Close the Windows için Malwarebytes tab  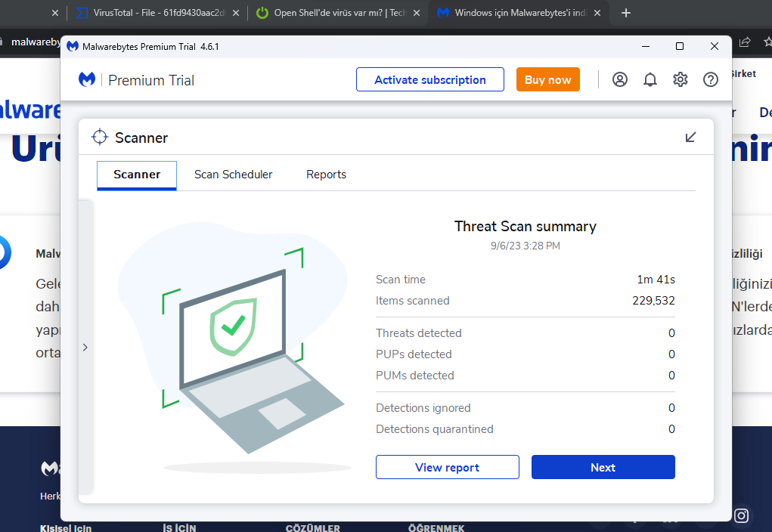[x=597, y=14]
